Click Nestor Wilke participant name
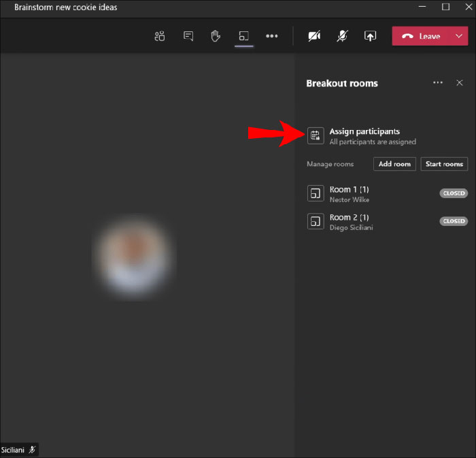Image resolution: width=476 pixels, height=458 pixels. 350,200
